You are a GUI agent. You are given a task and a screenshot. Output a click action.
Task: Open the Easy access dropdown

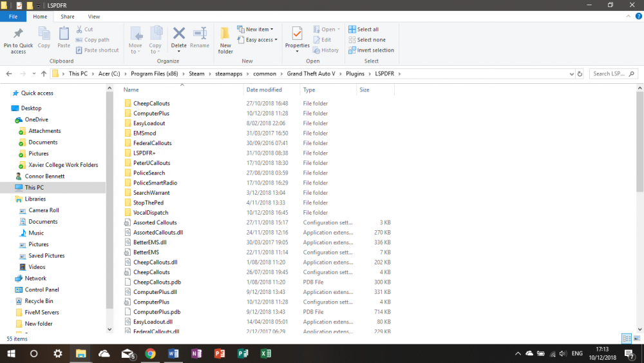tap(258, 40)
